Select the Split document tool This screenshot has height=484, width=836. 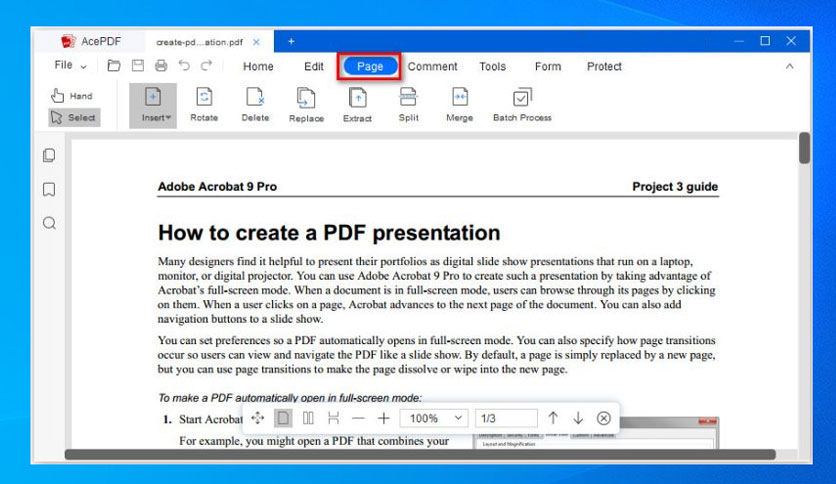click(408, 105)
